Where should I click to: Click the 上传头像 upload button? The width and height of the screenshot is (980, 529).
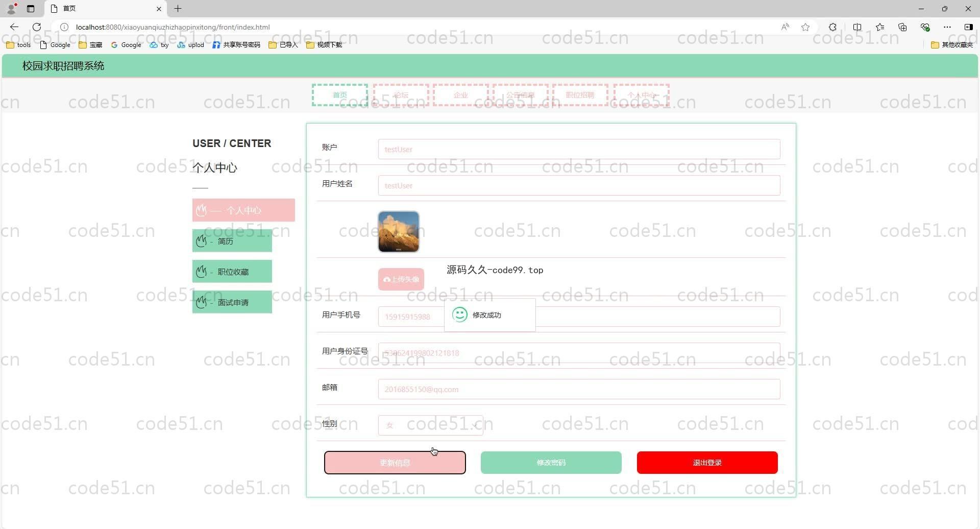pyautogui.click(x=401, y=279)
